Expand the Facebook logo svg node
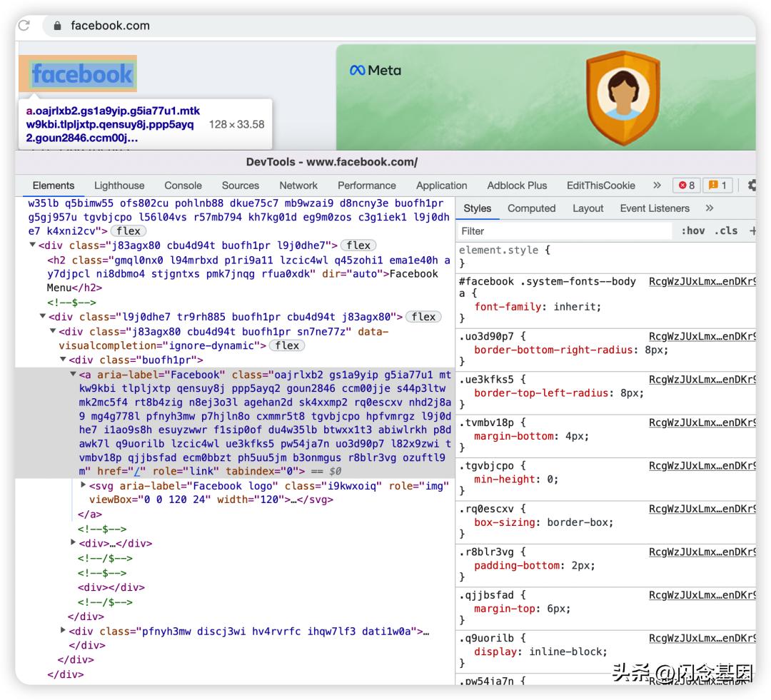Image resolution: width=771 pixels, height=700 pixels. 84,485
